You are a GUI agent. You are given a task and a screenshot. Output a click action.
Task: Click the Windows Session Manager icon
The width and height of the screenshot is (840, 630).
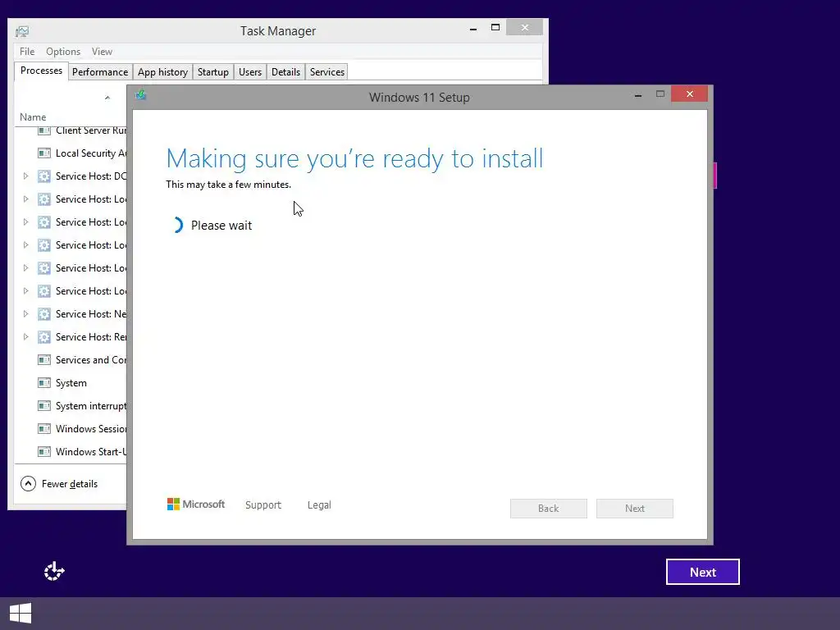pos(44,429)
